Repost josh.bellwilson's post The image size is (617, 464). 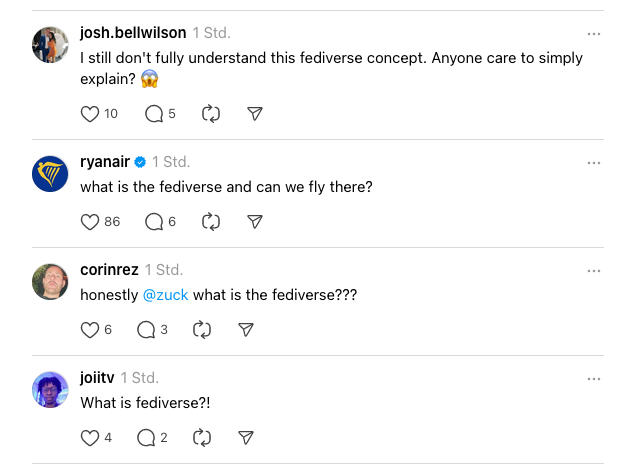pyautogui.click(x=210, y=114)
